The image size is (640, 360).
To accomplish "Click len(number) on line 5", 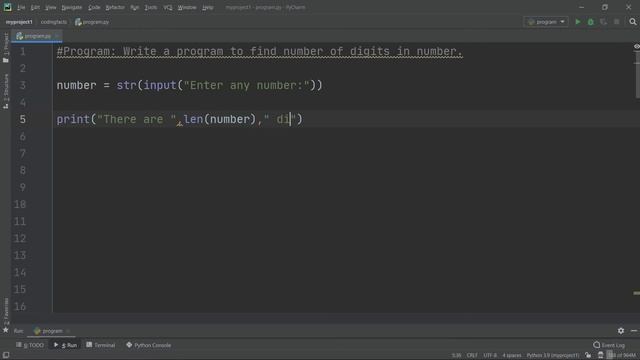I will [x=220, y=119].
